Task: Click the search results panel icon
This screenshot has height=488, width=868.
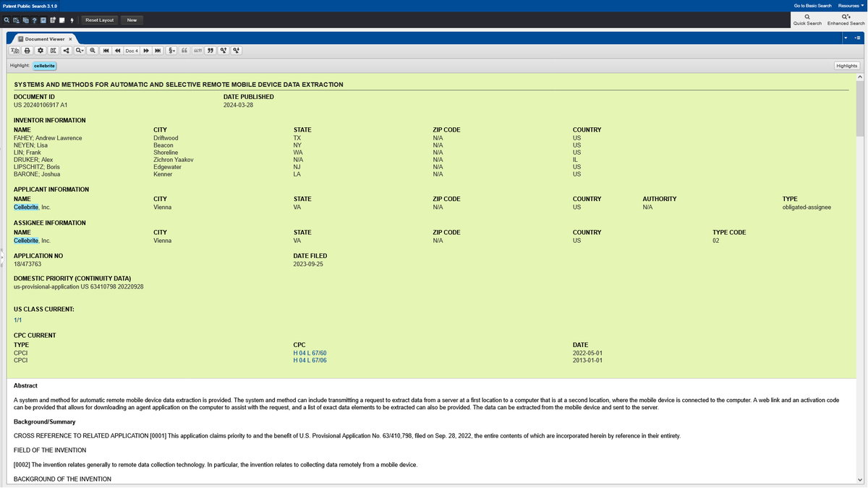Action: pos(16,20)
